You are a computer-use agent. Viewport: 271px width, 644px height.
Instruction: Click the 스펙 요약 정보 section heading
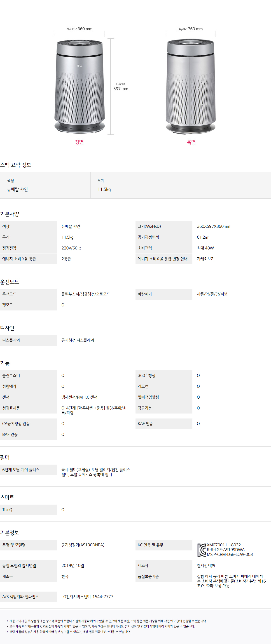pyautogui.click(x=16, y=165)
